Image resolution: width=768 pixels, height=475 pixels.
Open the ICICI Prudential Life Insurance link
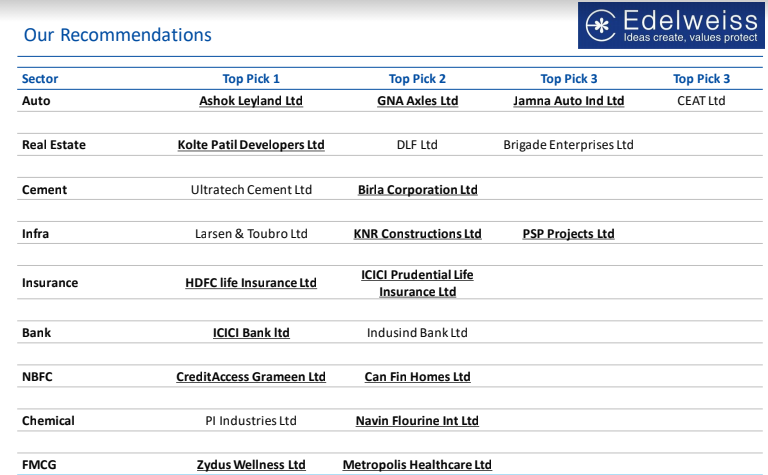point(417,283)
